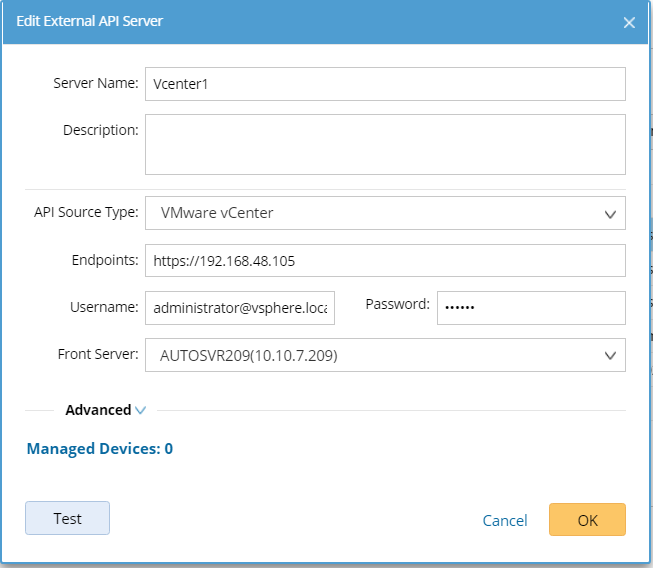Click the blue chevron next to Advanced
The height and width of the screenshot is (568, 653).
coord(140,410)
